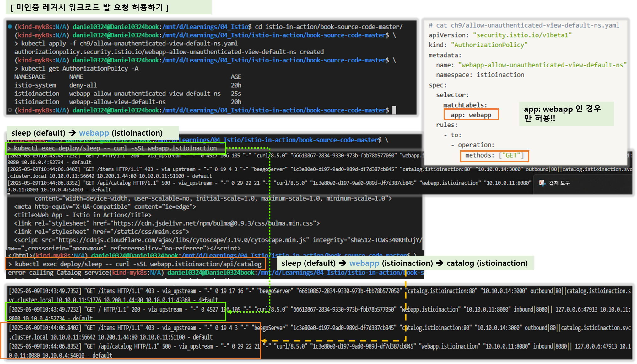The width and height of the screenshot is (637, 364).
Task: Click the webapp-allow-view-default-ns policy row
Action: [117, 102]
